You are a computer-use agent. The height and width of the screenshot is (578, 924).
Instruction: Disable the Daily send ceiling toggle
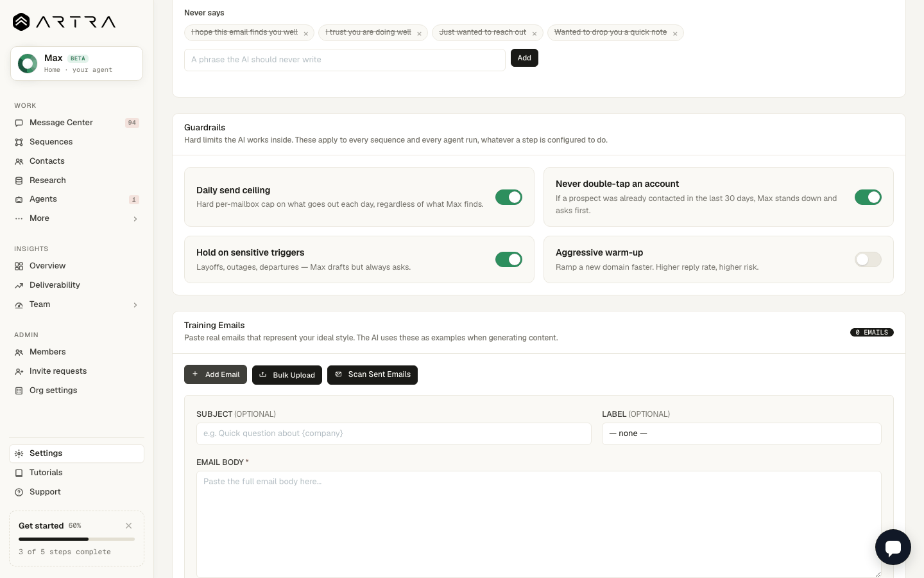pyautogui.click(x=509, y=197)
